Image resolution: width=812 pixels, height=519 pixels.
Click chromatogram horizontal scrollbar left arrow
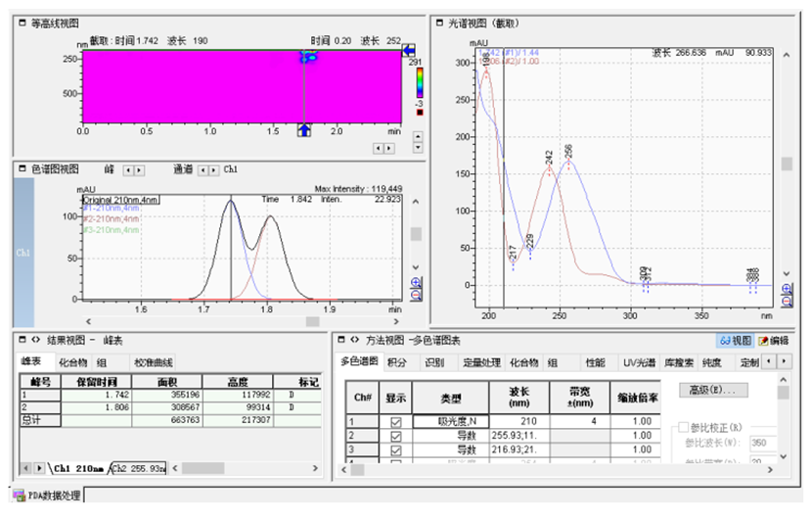pos(89,321)
